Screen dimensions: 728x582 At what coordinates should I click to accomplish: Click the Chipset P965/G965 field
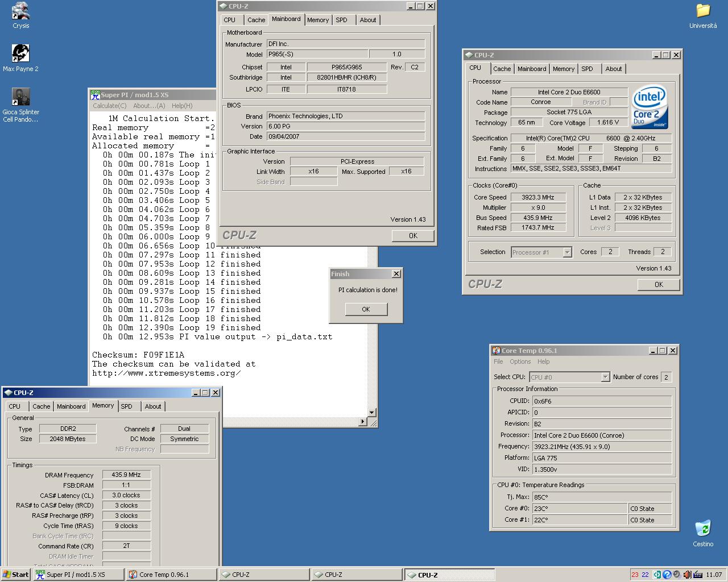347,67
